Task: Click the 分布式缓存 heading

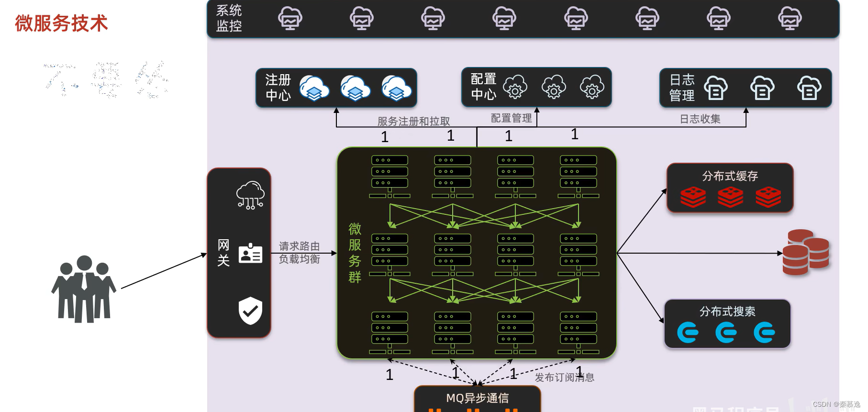Action: (x=730, y=176)
